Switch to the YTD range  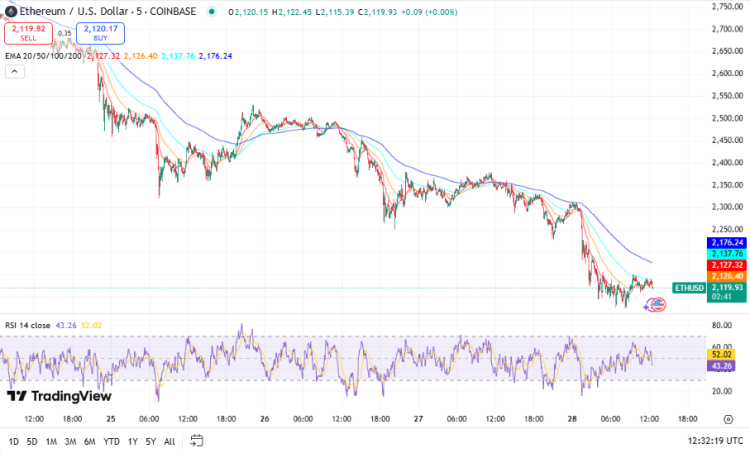pyautogui.click(x=111, y=440)
